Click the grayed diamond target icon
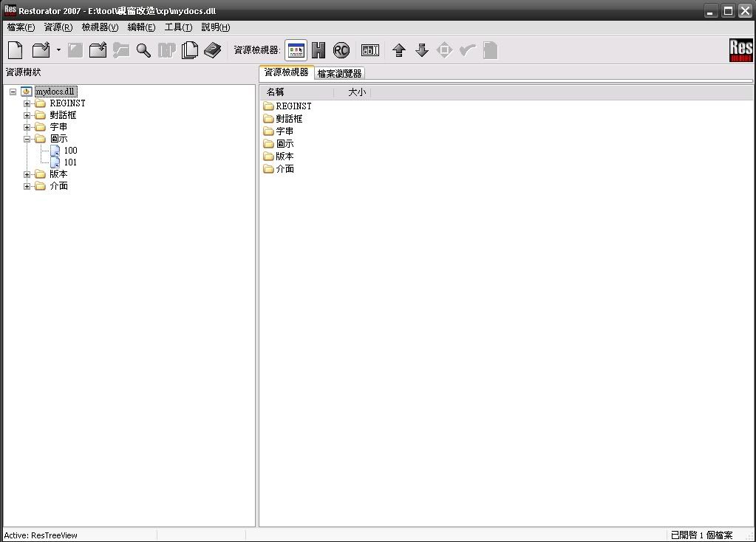Screen dimensions: 756x542 point(445,50)
